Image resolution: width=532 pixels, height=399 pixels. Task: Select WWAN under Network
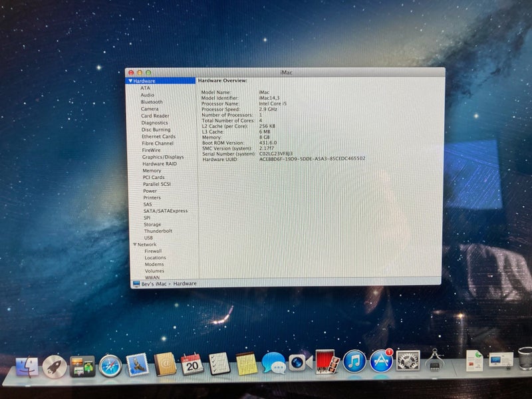point(152,277)
